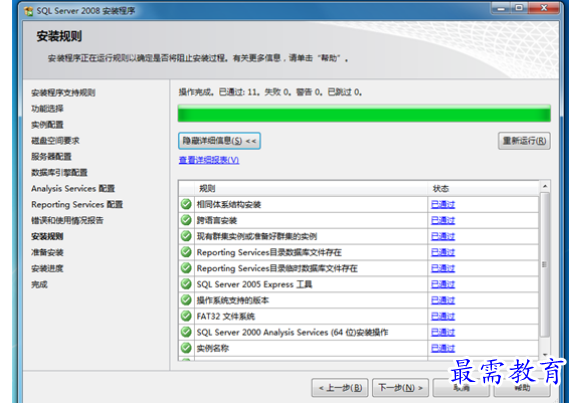Click check icon beside 实例名称
The image size is (572, 403).
[x=186, y=348]
